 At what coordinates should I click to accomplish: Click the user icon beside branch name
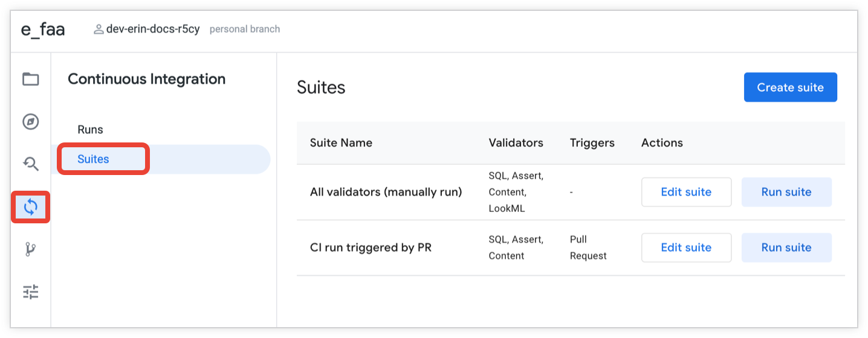click(x=99, y=29)
